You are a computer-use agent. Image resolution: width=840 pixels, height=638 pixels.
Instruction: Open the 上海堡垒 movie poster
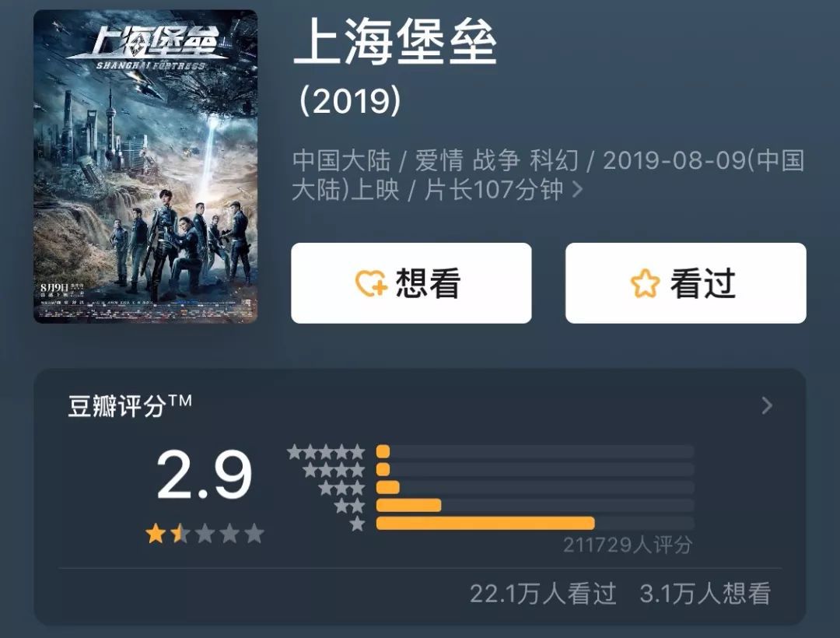(145, 167)
